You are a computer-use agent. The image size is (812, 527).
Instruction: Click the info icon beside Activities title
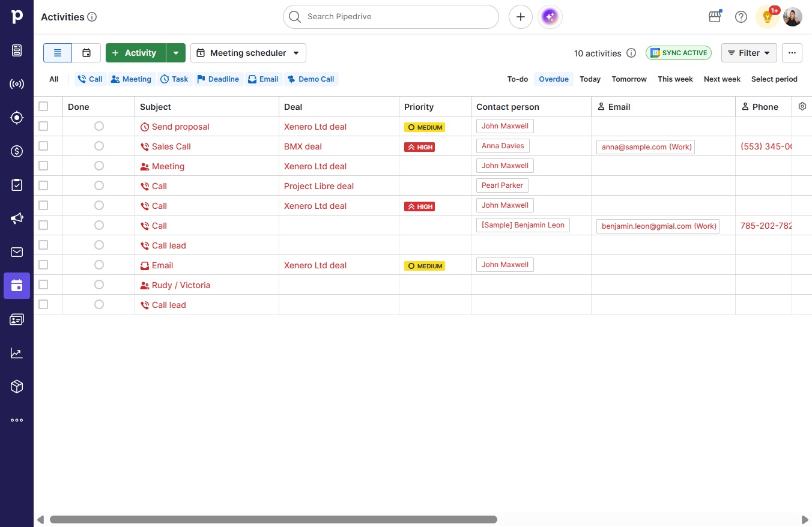pyautogui.click(x=92, y=17)
